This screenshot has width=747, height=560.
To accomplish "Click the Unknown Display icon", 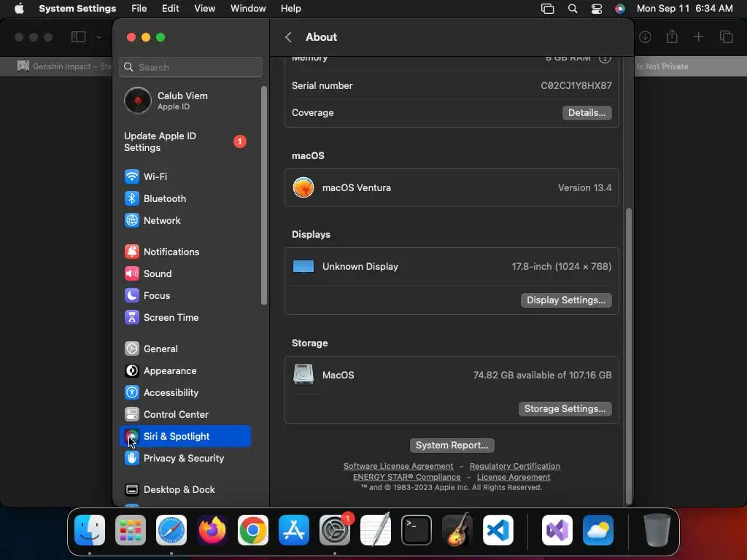I will (x=303, y=267).
